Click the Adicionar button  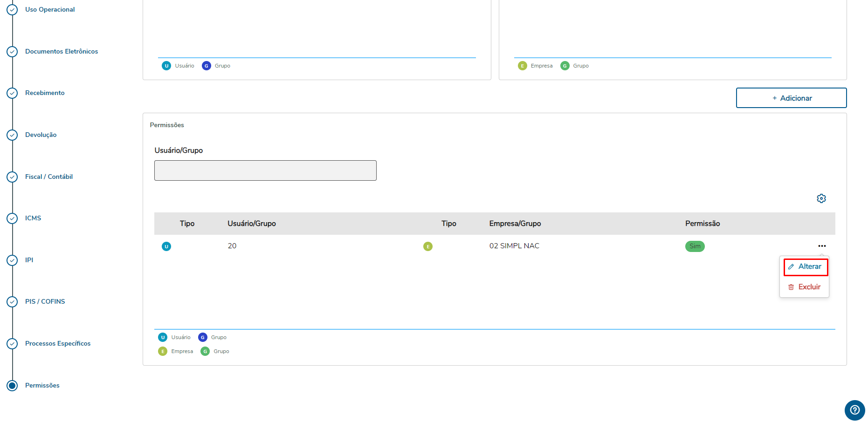(x=791, y=98)
